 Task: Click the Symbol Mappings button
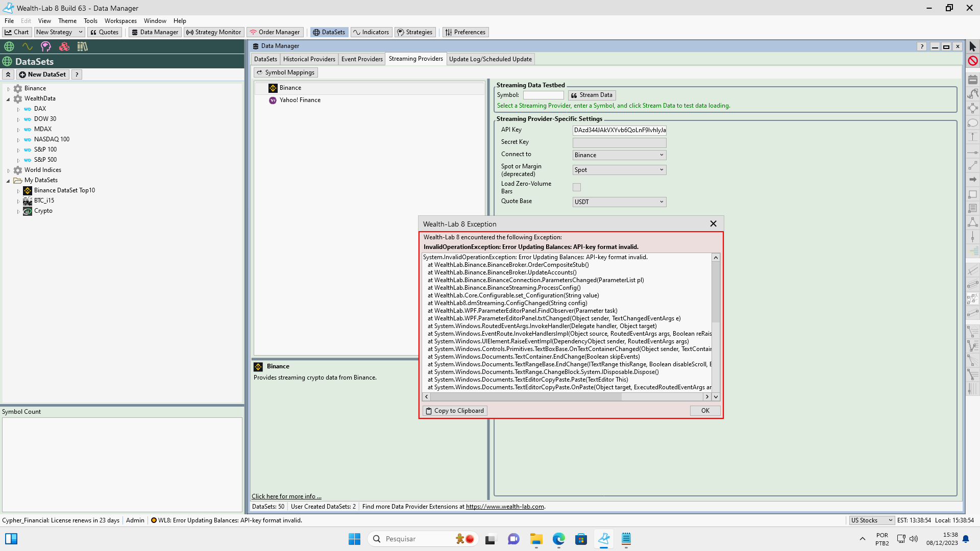click(285, 72)
